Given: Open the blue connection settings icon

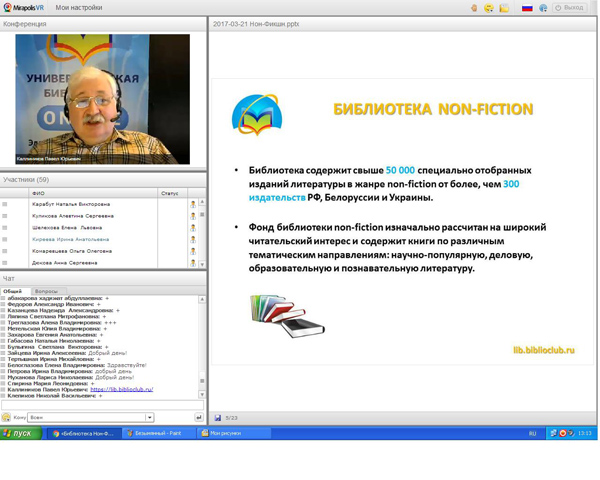Looking at the screenshot, I should (x=543, y=8).
